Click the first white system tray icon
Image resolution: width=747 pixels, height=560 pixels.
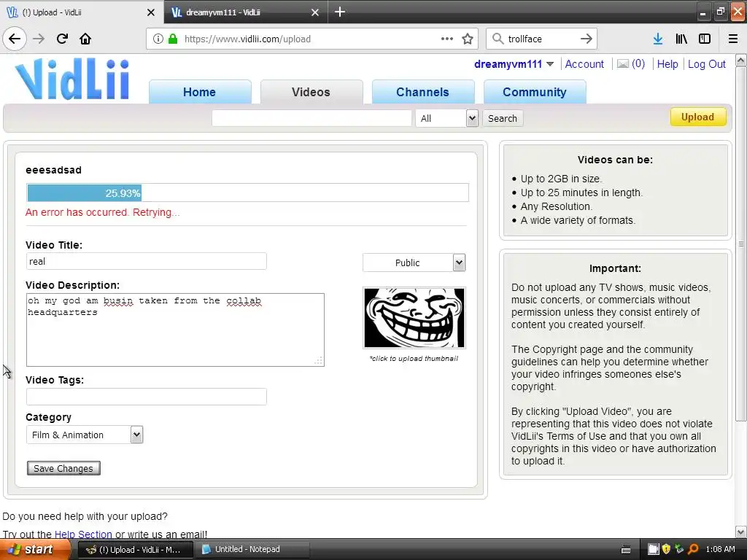(x=653, y=549)
